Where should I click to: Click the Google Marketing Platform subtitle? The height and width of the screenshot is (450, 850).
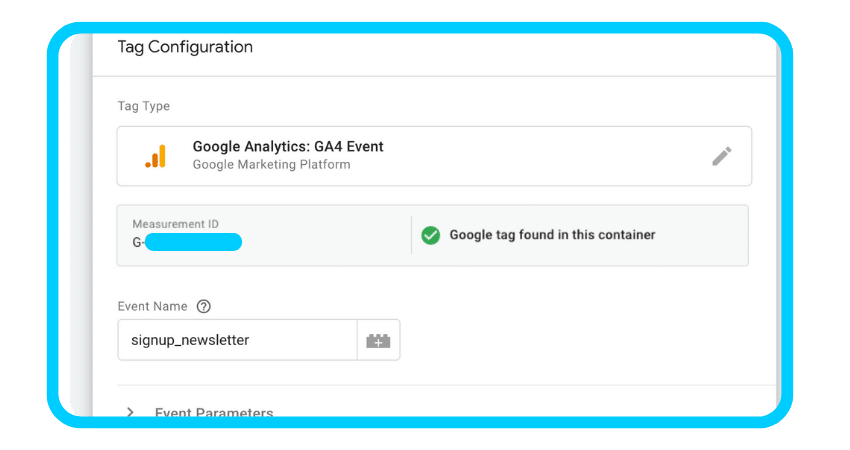pyautogui.click(x=271, y=165)
